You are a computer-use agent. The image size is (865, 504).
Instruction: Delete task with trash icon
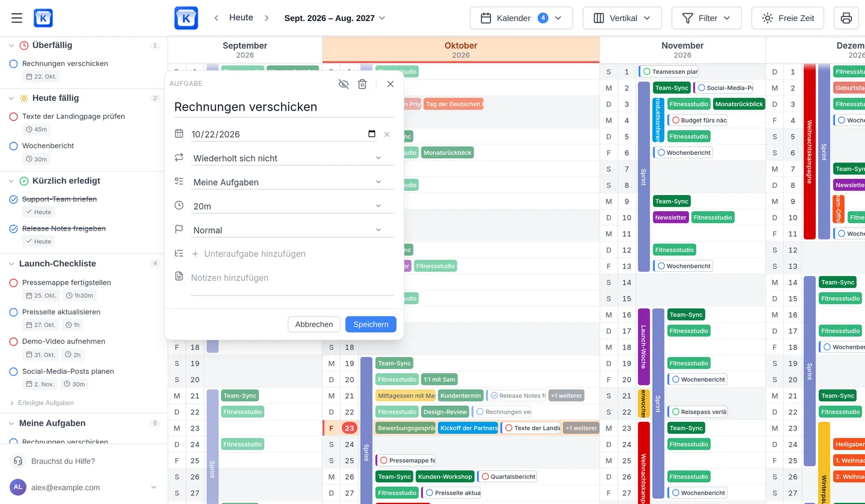(362, 84)
